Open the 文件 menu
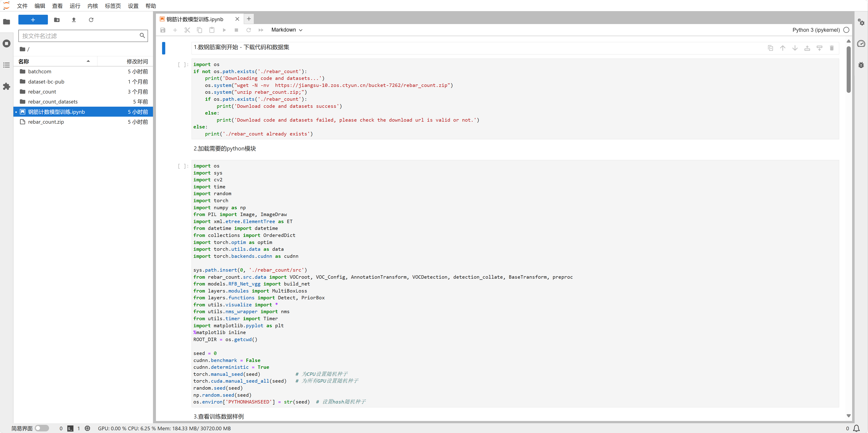Image resolution: width=868 pixels, height=433 pixels. [x=22, y=6]
